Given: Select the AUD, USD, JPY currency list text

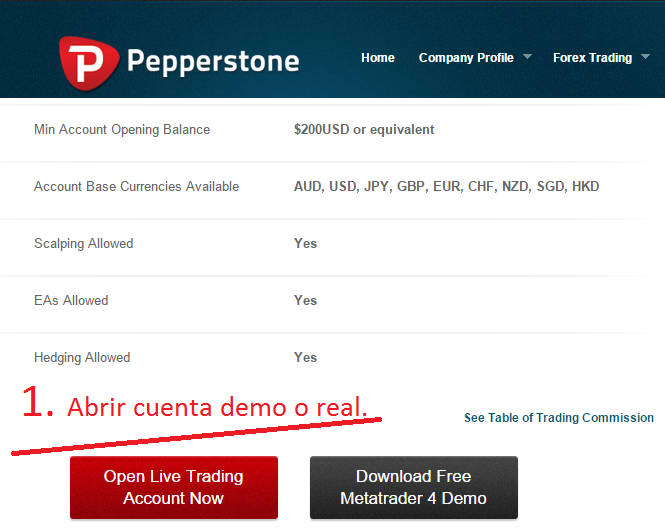Looking at the screenshot, I should pos(446,187).
